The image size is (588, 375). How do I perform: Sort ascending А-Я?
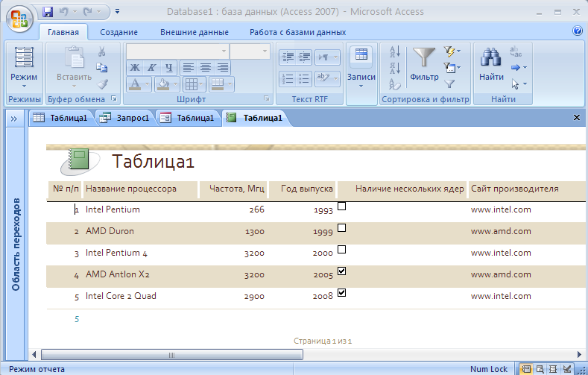pos(394,51)
